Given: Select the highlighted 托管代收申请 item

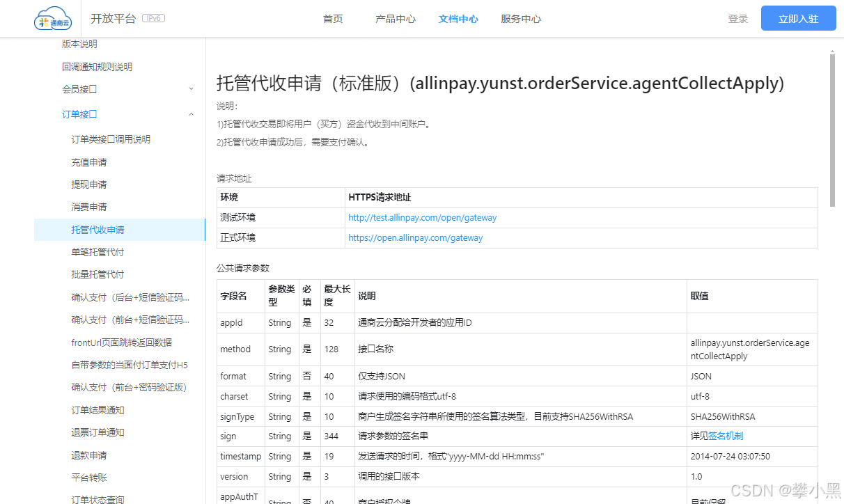Looking at the screenshot, I should click(120, 230).
